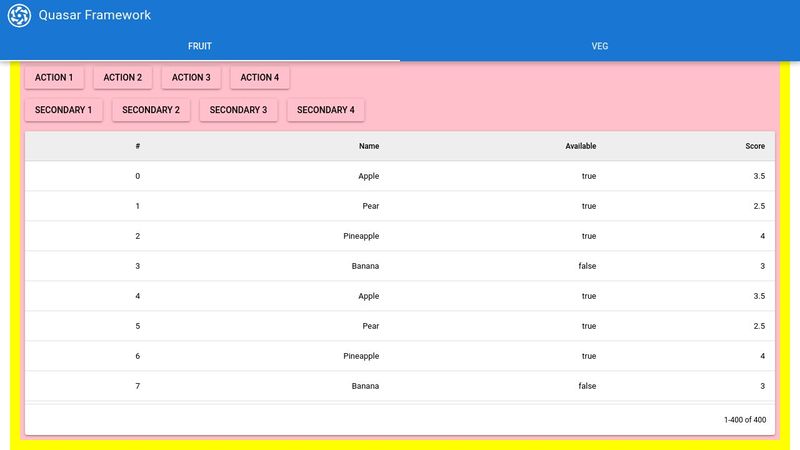This screenshot has height=450, width=800.
Task: Sort by the Name column header
Action: pyautogui.click(x=369, y=146)
